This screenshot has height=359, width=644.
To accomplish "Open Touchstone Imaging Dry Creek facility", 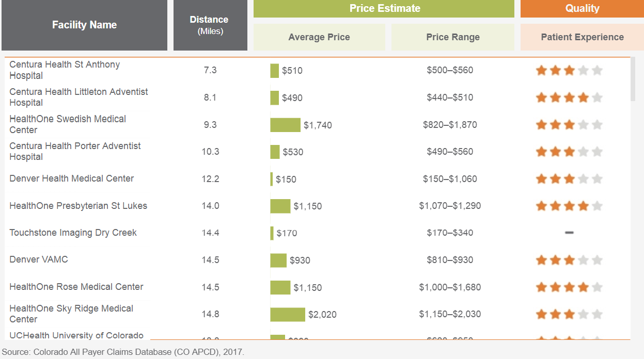I will coord(73,233).
